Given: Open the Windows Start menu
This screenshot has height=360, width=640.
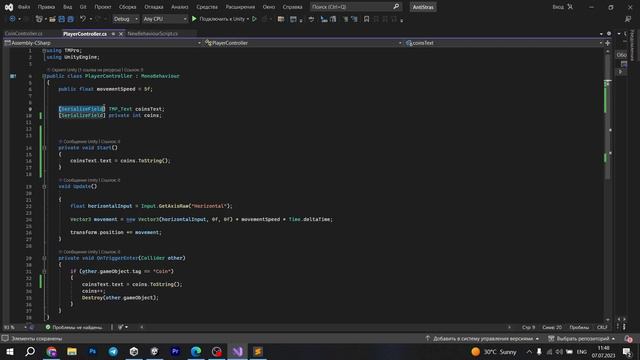Looking at the screenshot, I should (9, 351).
